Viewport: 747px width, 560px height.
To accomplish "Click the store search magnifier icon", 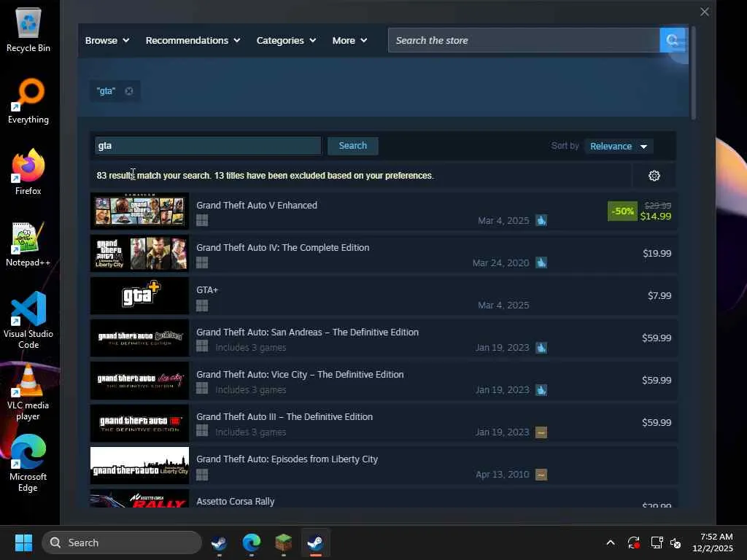I will (x=673, y=40).
